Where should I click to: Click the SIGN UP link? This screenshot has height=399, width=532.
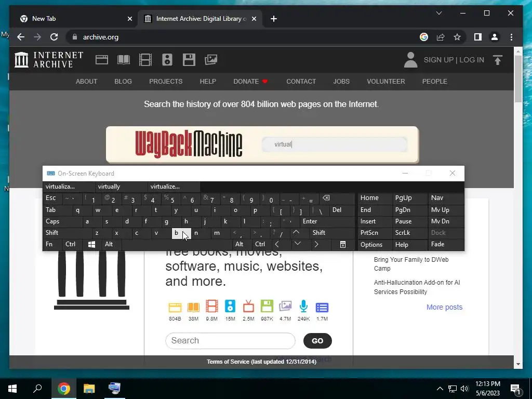click(438, 60)
